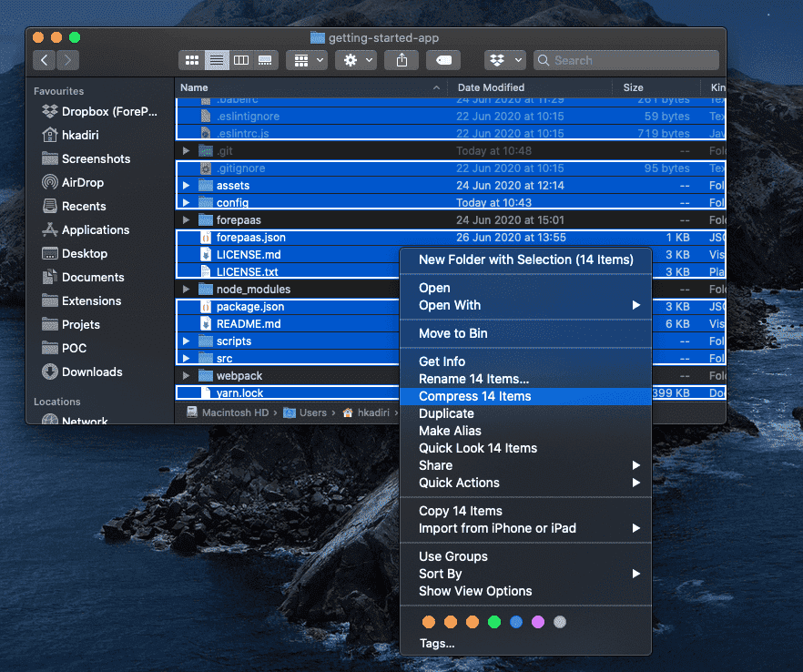Open Import from iPhone or iPad submenu
The image size is (803, 672).
point(525,528)
